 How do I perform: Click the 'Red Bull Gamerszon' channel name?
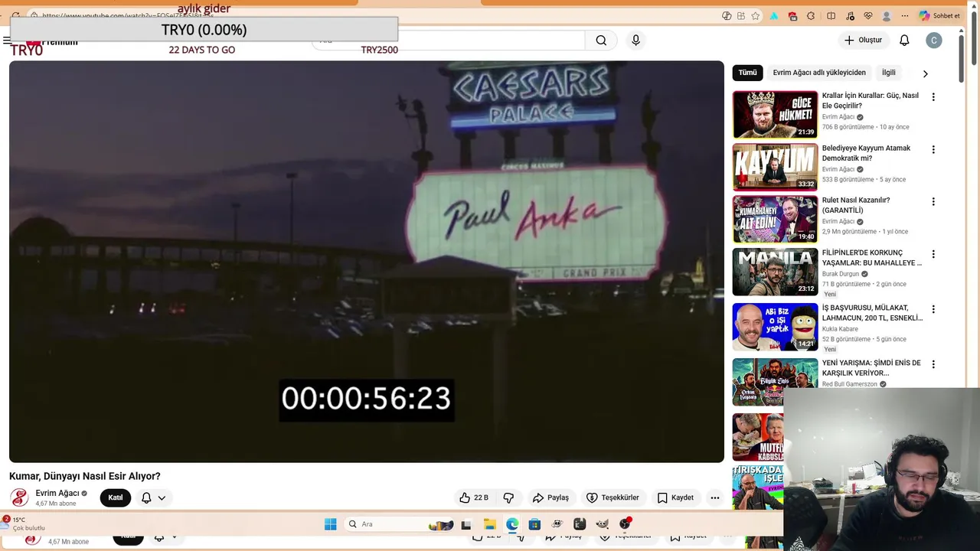coord(850,384)
